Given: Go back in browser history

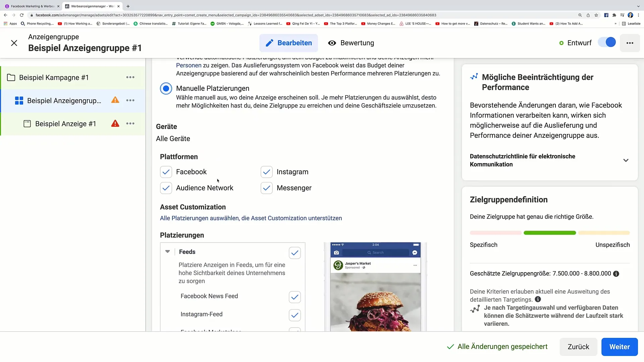Looking at the screenshot, I should coord(5,15).
